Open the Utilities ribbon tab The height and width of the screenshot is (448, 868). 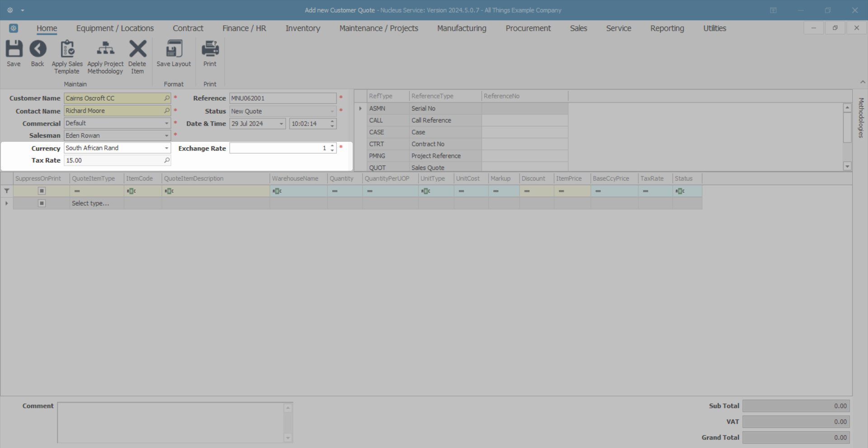(x=715, y=28)
